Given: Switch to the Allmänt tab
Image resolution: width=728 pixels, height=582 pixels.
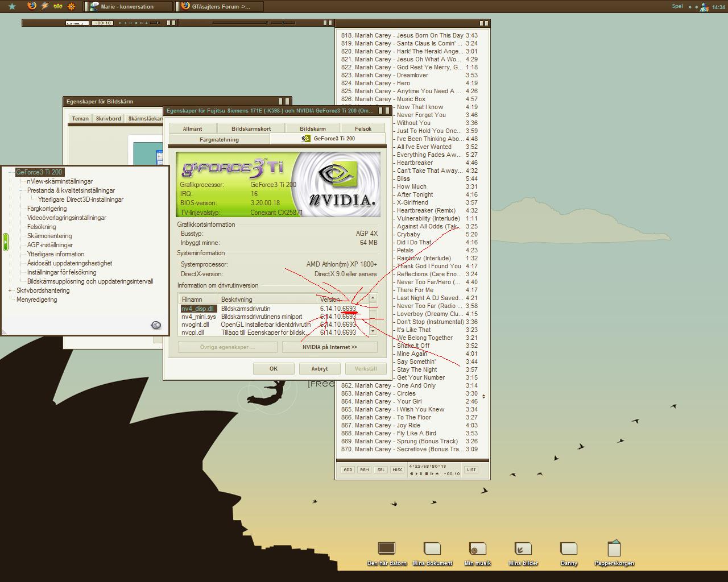Looking at the screenshot, I should coord(193,128).
